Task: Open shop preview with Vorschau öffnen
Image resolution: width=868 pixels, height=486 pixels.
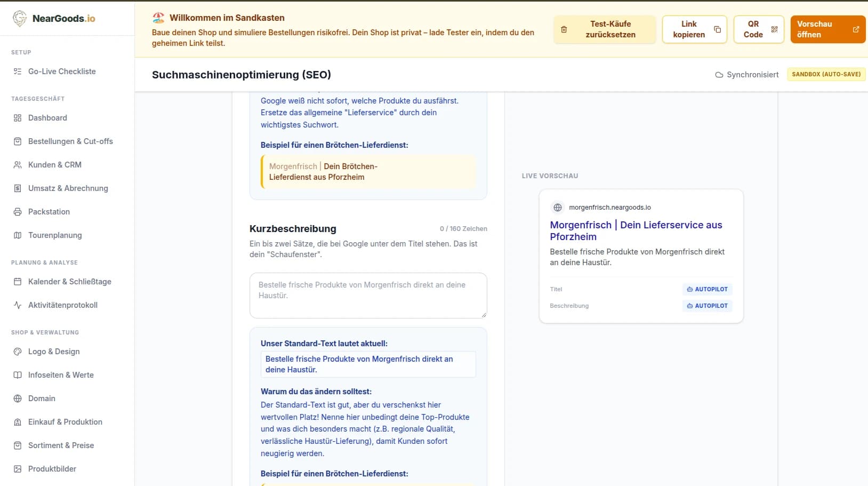Action: pyautogui.click(x=828, y=29)
